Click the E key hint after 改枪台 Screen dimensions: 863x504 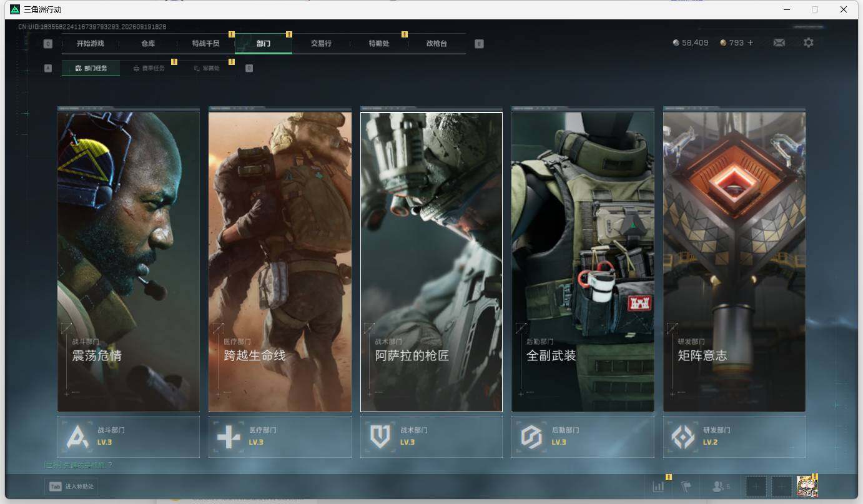tap(479, 44)
